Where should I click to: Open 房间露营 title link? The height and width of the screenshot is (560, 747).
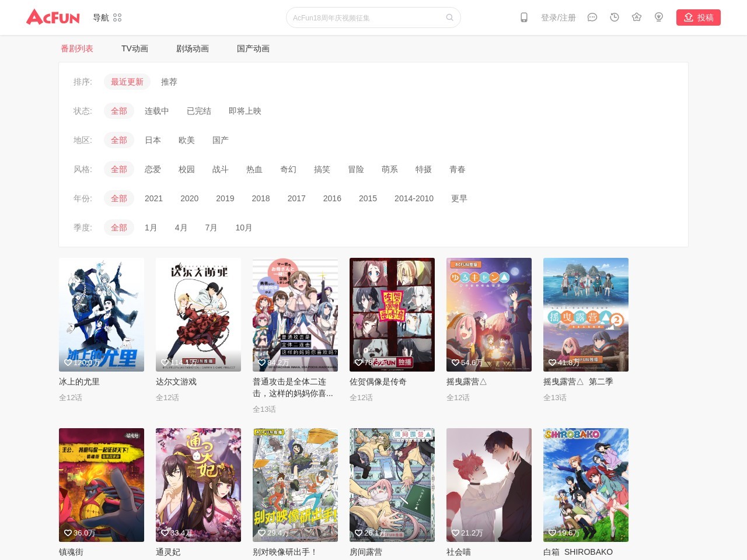click(x=366, y=552)
